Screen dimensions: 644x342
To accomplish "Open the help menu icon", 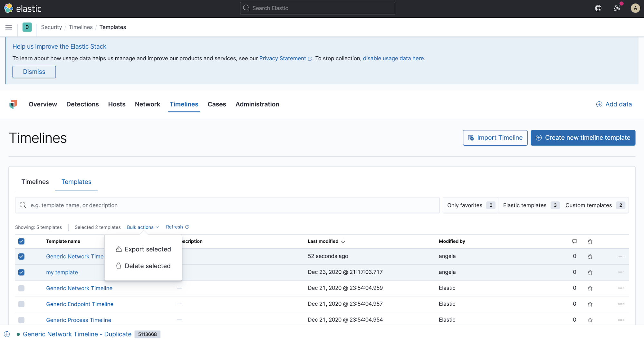I will (x=598, y=8).
